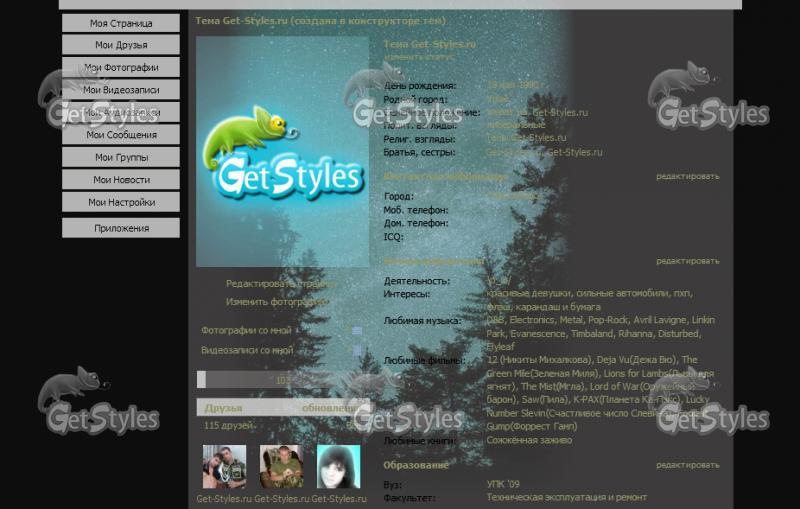Screen dimensions: 800x509
Task: Open Мои Настройки settings page
Action: [121, 201]
